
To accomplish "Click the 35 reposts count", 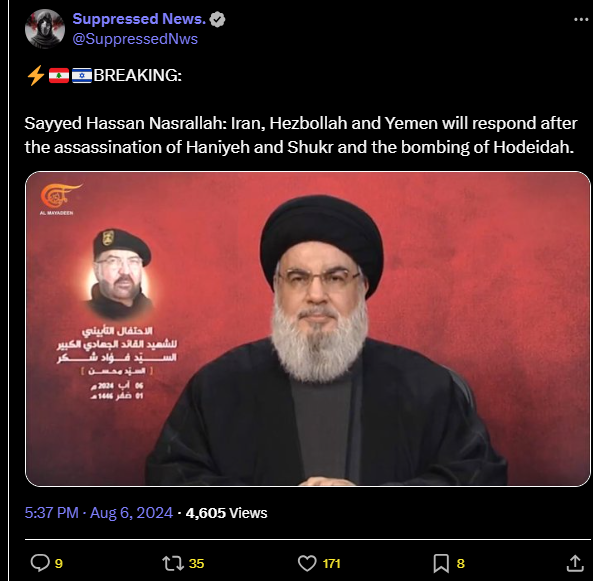I will tap(196, 564).
